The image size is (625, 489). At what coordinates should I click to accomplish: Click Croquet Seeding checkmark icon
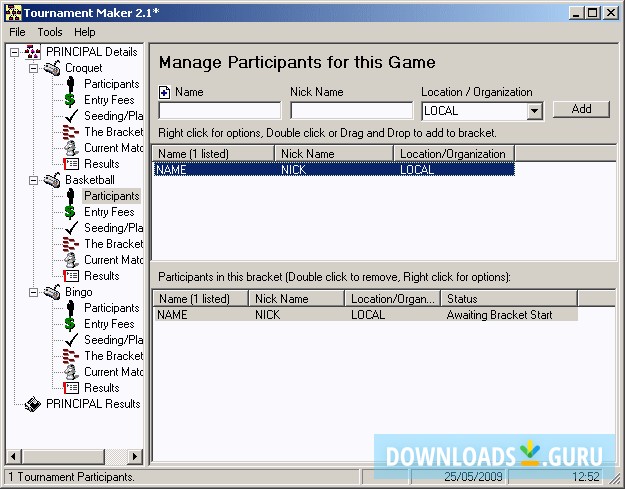pos(71,116)
